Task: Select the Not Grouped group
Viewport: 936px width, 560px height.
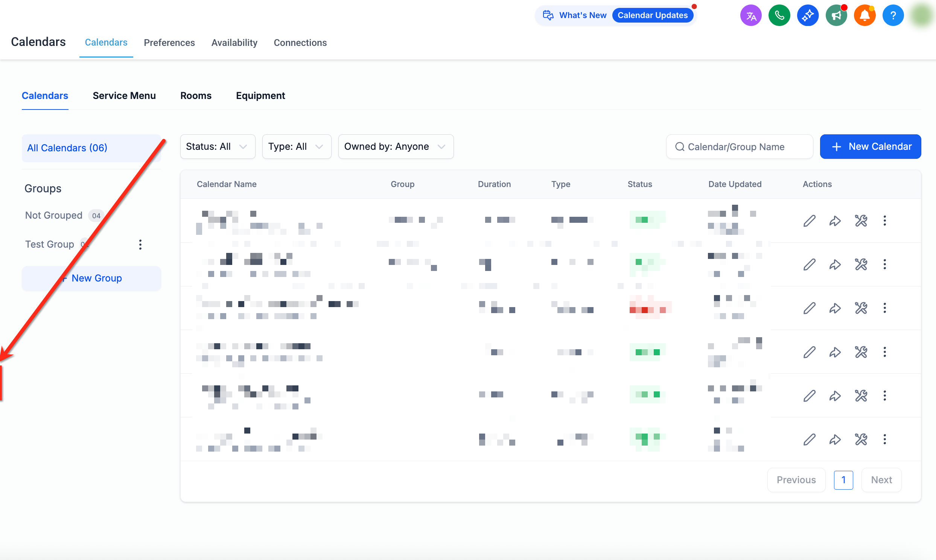Action: click(53, 216)
